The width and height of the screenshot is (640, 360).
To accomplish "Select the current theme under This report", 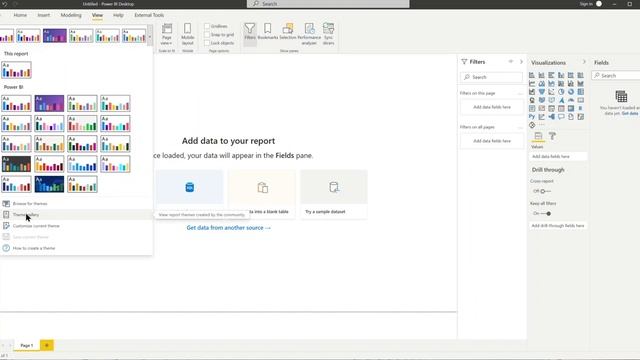I will click(x=16, y=70).
